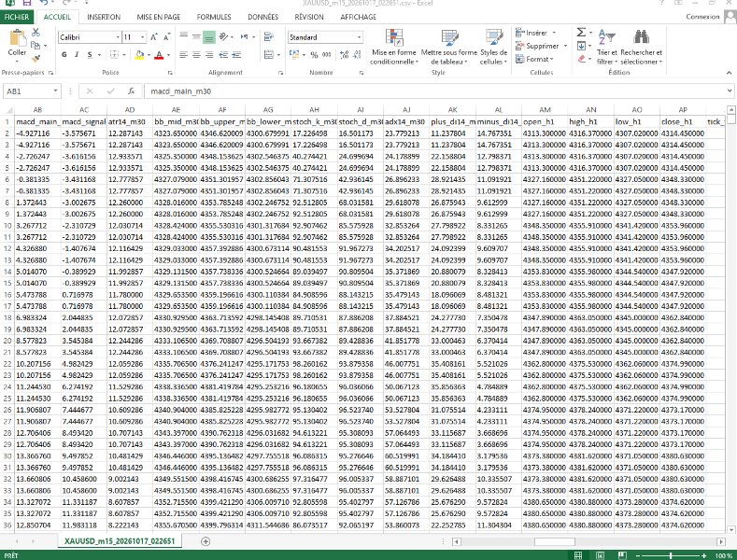Open Police dialog launcher
Screen dimensions: 737x560
pyautogui.click(x=170, y=73)
